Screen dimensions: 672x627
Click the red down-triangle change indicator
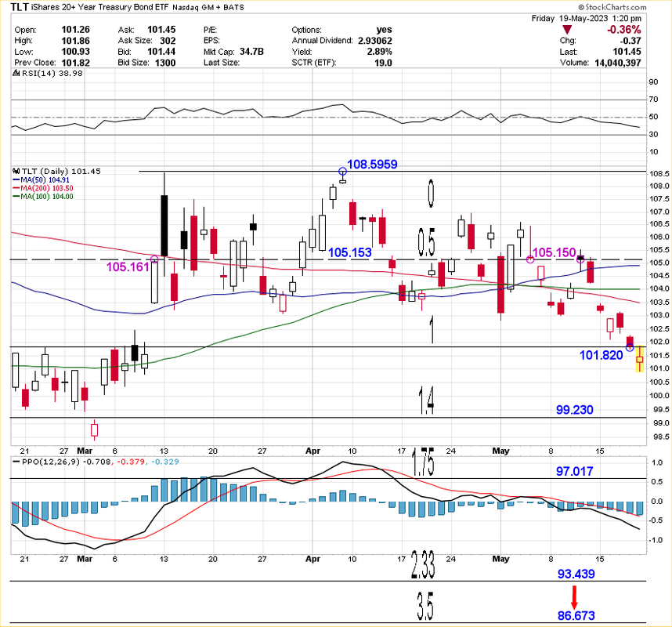pyautogui.click(x=567, y=30)
